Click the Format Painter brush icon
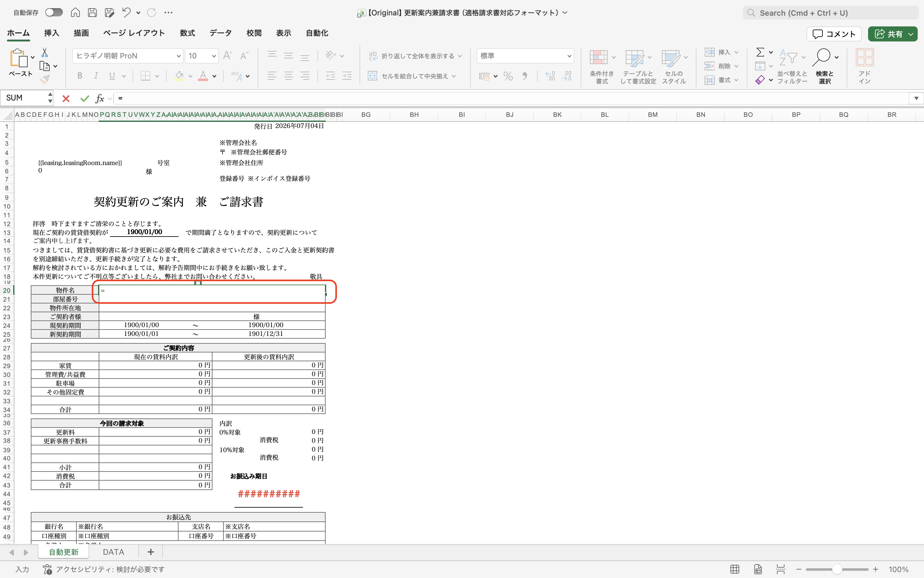The width and height of the screenshot is (924, 578). pyautogui.click(x=45, y=79)
